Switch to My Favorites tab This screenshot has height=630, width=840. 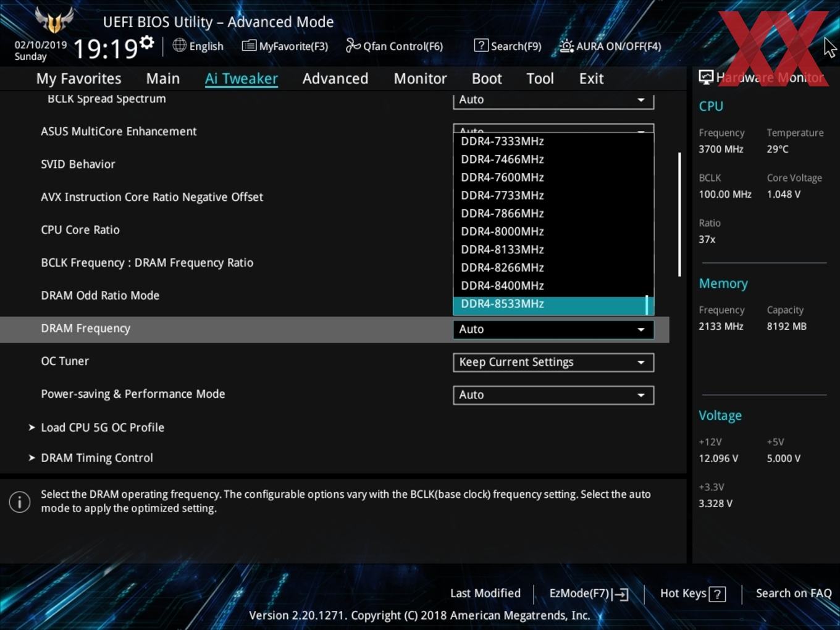click(x=78, y=78)
